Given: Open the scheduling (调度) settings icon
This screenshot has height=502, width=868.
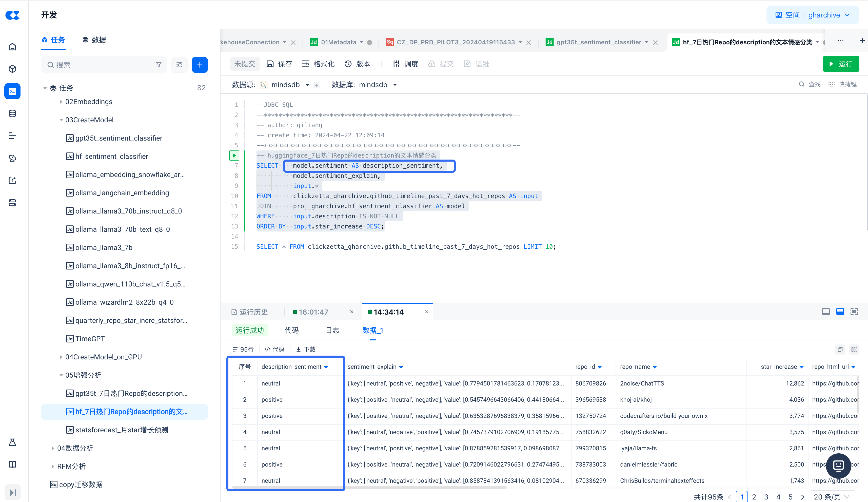Looking at the screenshot, I should [396, 64].
